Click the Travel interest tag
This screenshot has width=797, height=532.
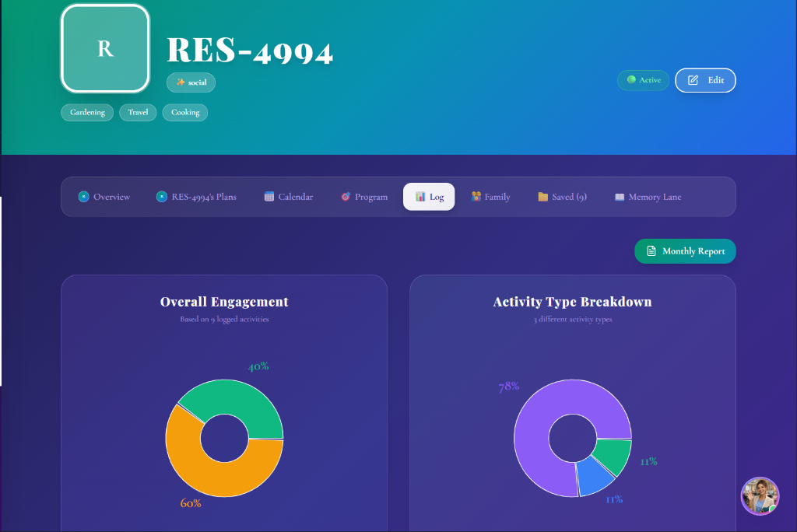tap(138, 112)
